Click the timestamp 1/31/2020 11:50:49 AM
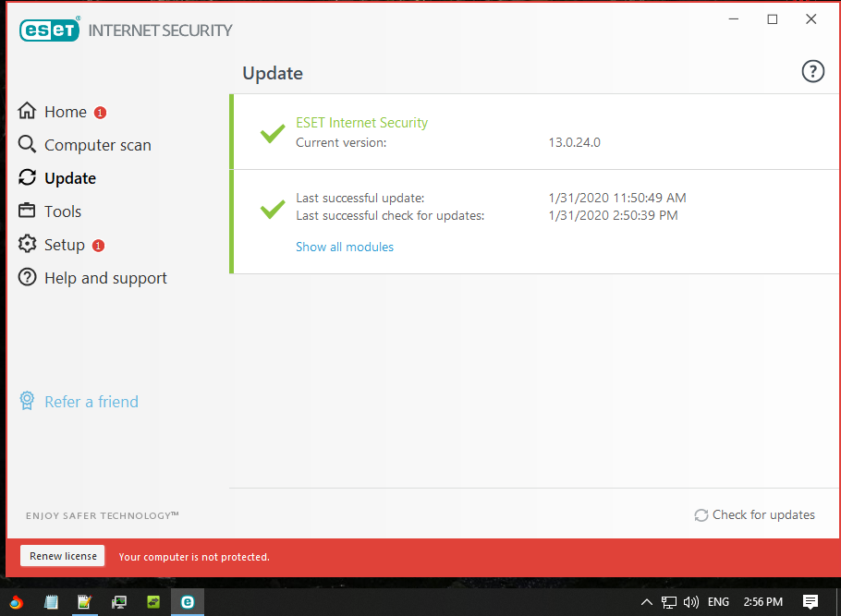This screenshot has width=841, height=616. pyautogui.click(x=617, y=198)
